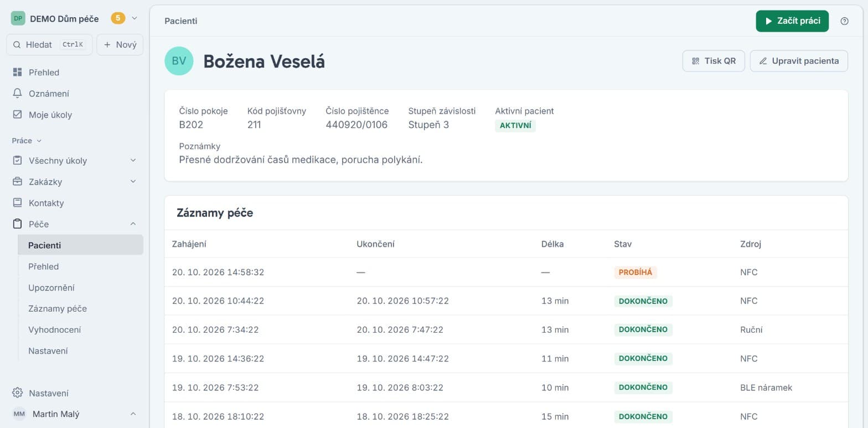Click the 15 min duration cell
This screenshot has height=428, width=868.
tap(555, 416)
